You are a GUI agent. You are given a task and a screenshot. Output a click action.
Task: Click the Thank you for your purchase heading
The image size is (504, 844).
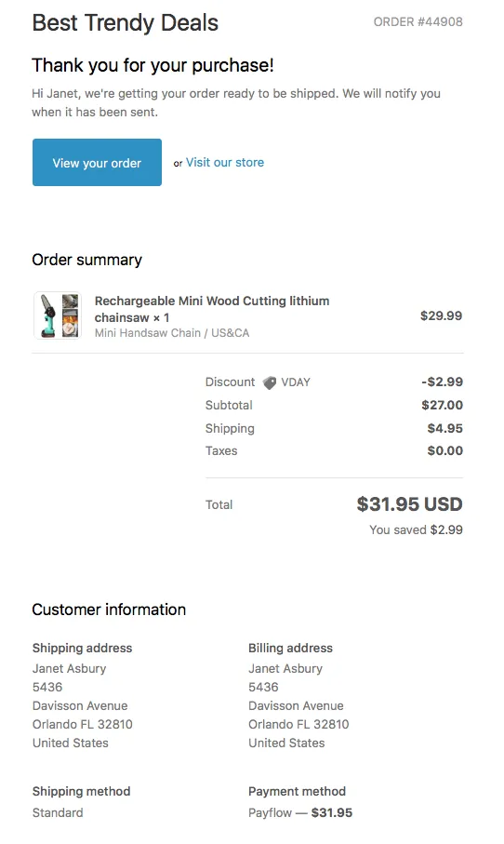153,65
